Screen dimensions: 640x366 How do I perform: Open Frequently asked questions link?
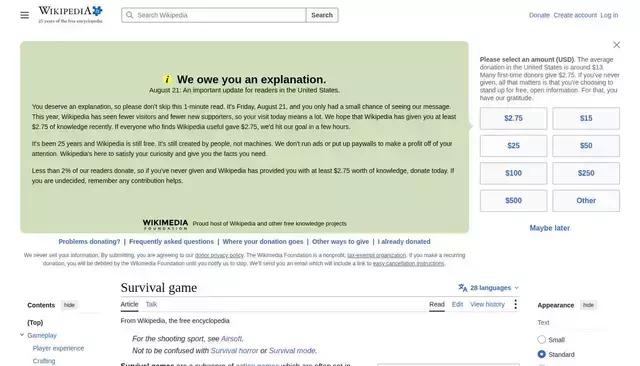171,242
